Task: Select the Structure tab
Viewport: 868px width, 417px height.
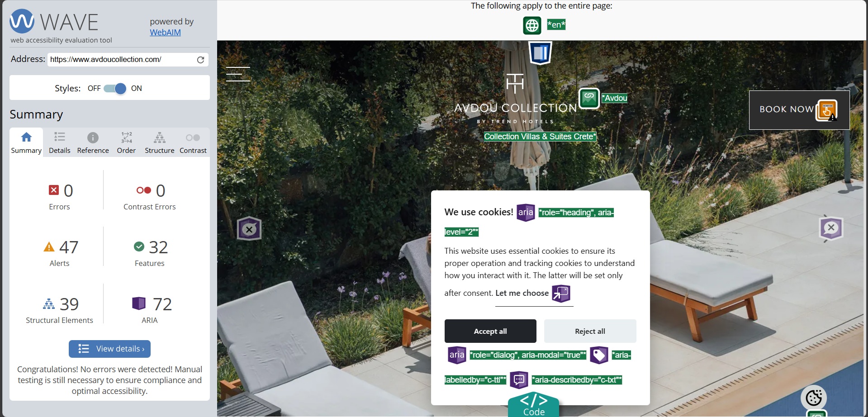Action: [160, 143]
